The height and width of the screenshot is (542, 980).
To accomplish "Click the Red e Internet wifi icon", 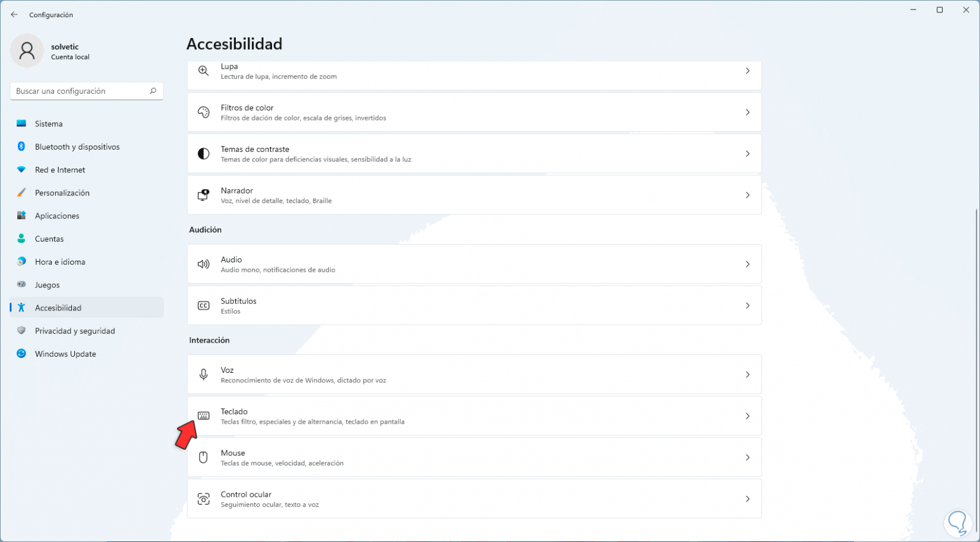I will (21, 170).
